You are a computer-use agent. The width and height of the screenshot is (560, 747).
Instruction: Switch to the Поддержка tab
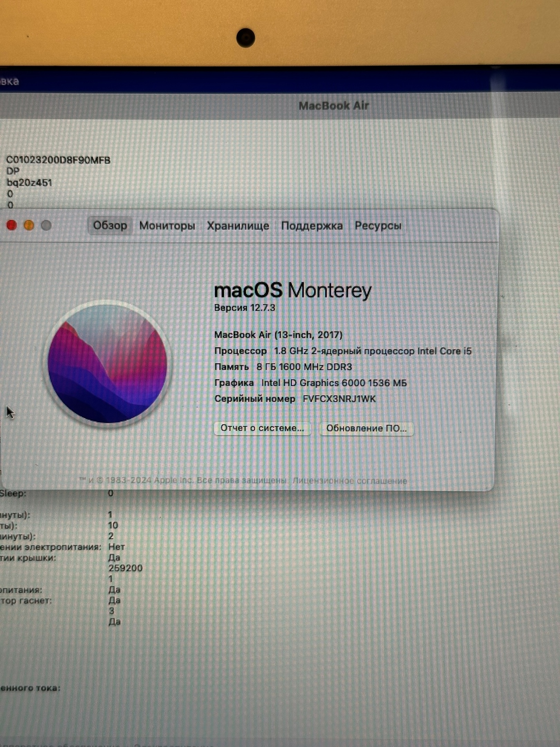pos(312,226)
